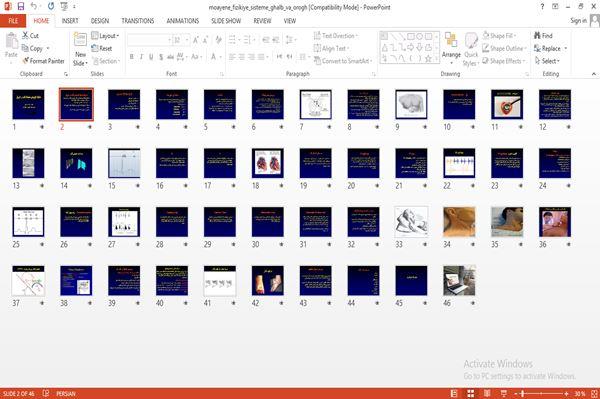This screenshot has height=399, width=600.
Task: Expand the Select dropdown in Editing group
Action: pos(548,61)
